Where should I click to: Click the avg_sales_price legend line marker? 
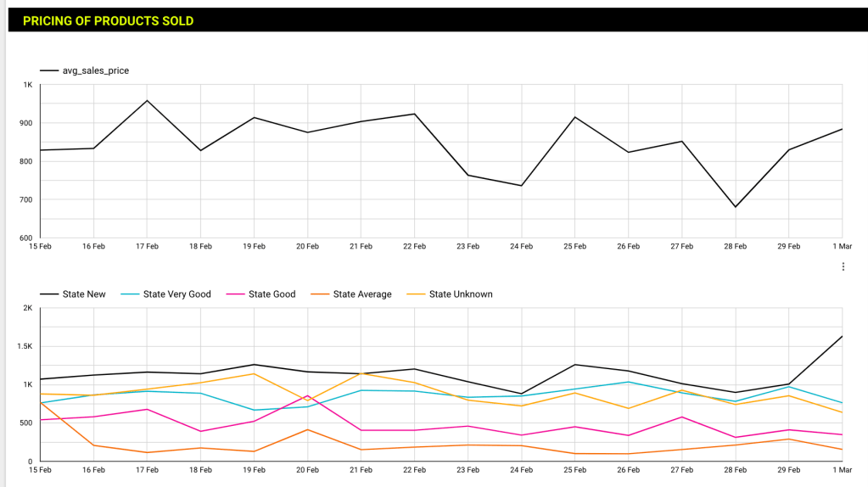49,70
